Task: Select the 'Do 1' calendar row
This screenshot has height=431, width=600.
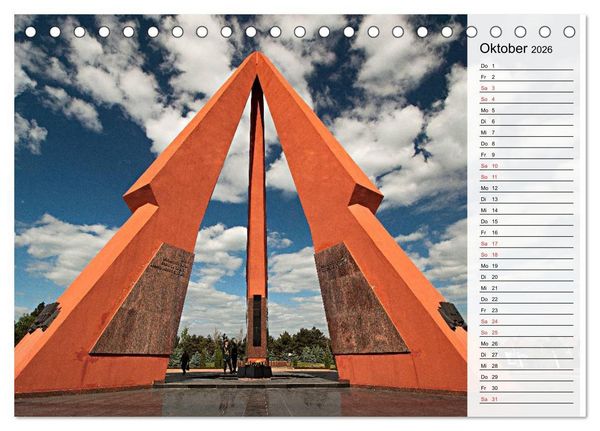Action: (527, 66)
